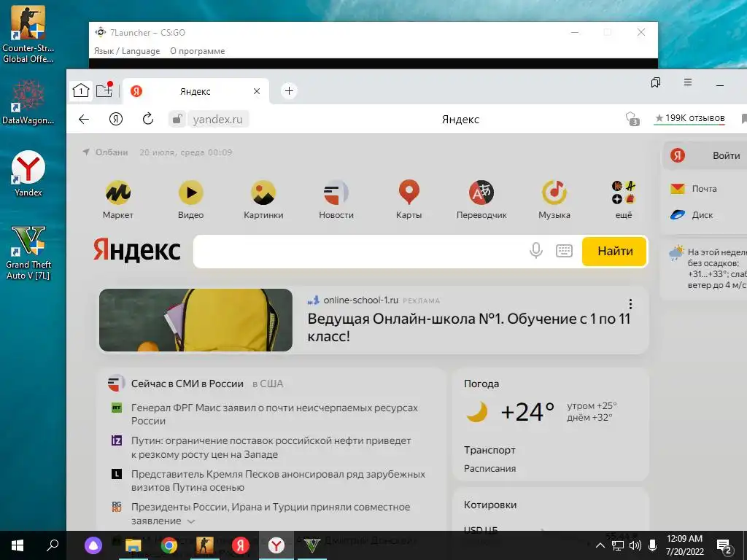Click the backpack ad thumbnail image
Viewport: 747px width, 560px height.
(196, 320)
